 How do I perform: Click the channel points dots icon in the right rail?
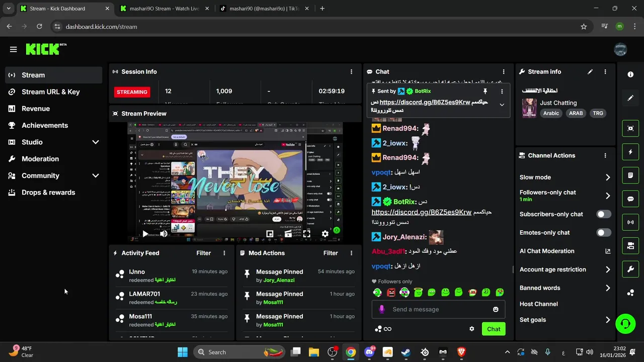click(x=630, y=293)
